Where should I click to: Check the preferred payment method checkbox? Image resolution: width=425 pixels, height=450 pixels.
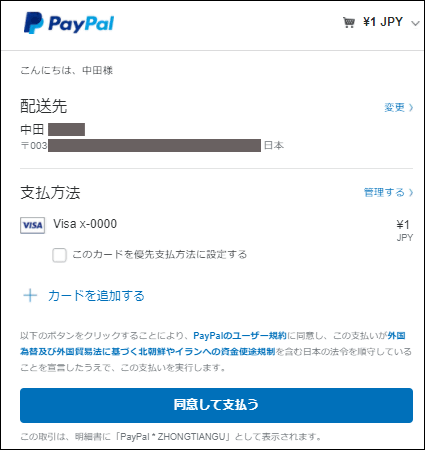tap(59, 255)
